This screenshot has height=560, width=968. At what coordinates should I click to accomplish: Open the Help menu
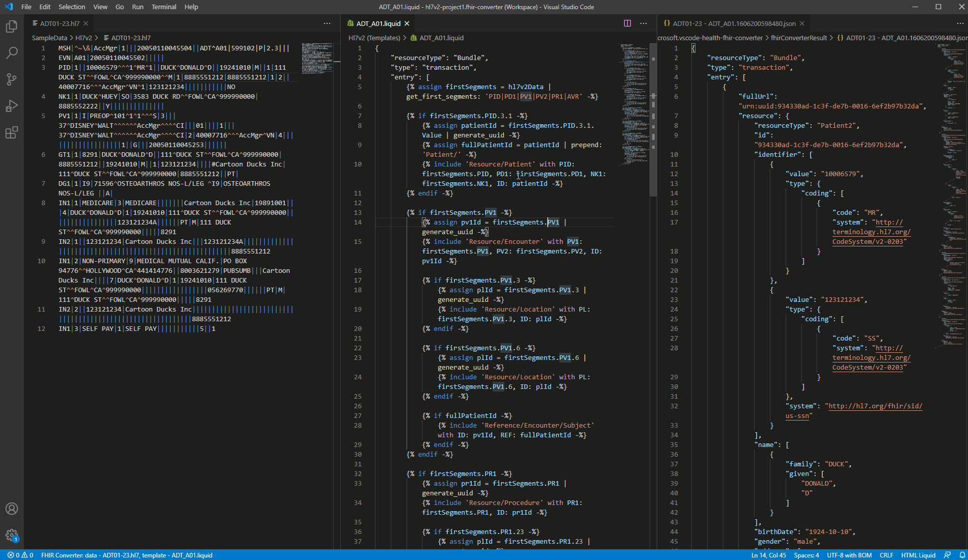click(191, 7)
